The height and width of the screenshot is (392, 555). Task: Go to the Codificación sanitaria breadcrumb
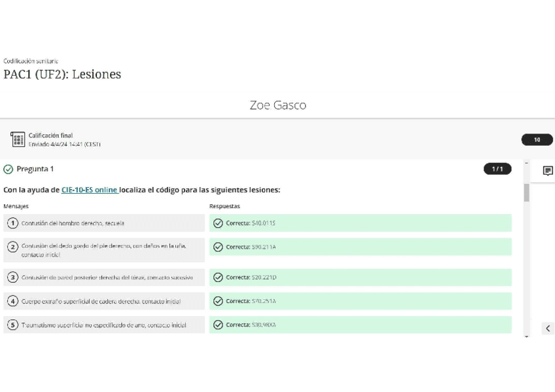click(31, 61)
